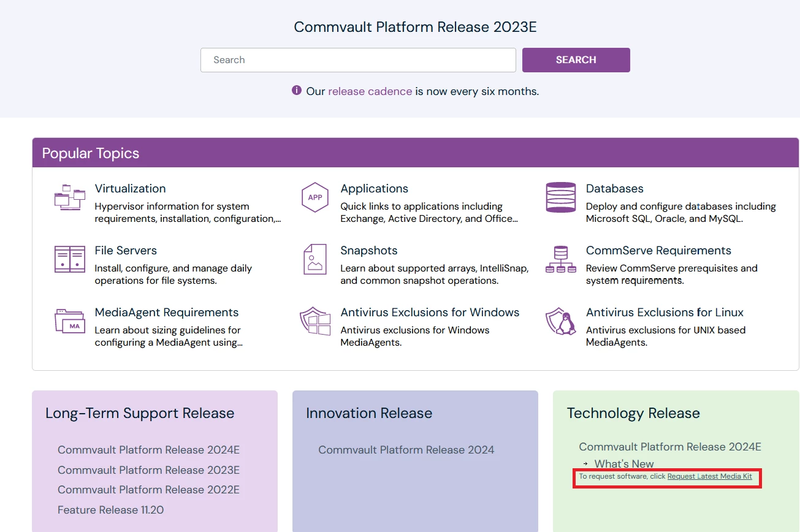Open the Feature Release 11.20 link
The width and height of the screenshot is (800, 532).
tap(110, 510)
